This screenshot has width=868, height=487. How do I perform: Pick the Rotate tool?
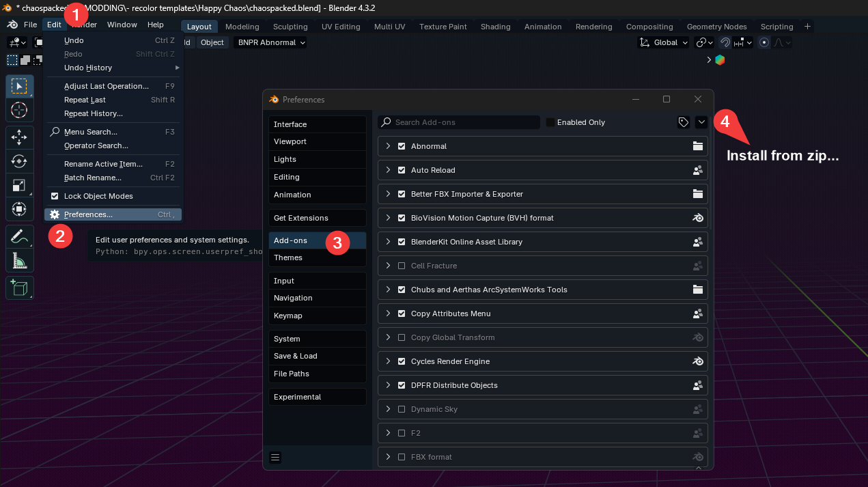19,161
